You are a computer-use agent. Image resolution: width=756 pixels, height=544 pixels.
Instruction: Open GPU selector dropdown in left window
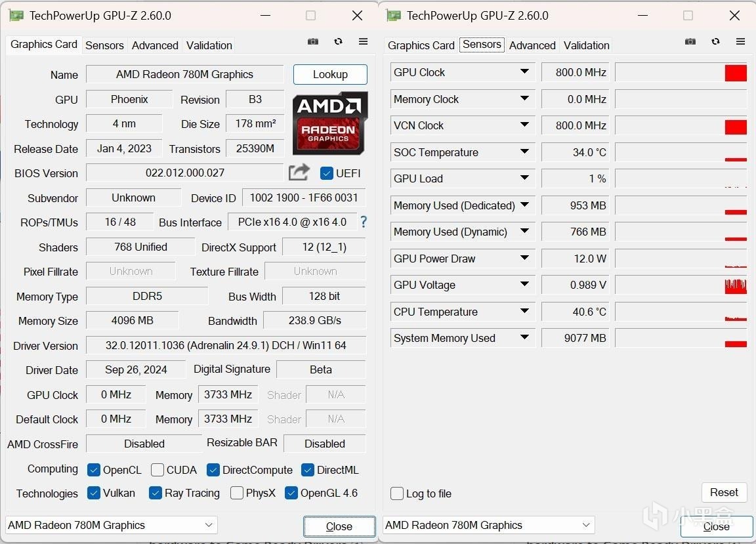pyautogui.click(x=112, y=525)
